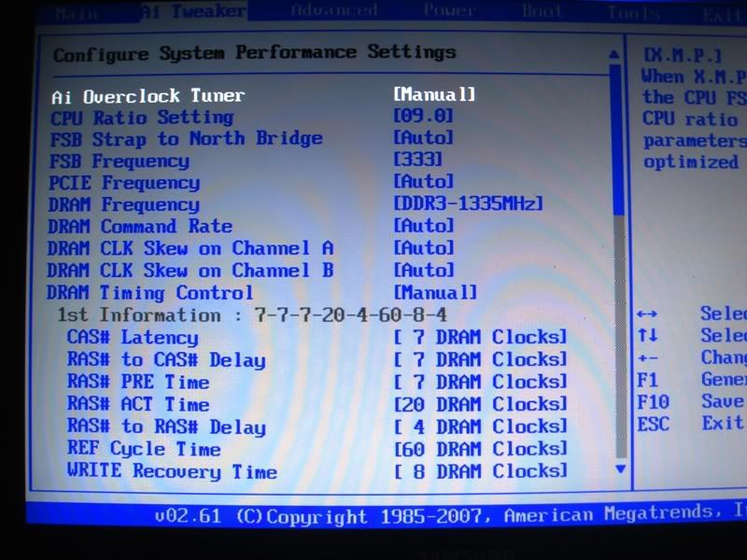Go to the Power menu tab
Image resolution: width=747 pixels, height=560 pixels.
(448, 12)
